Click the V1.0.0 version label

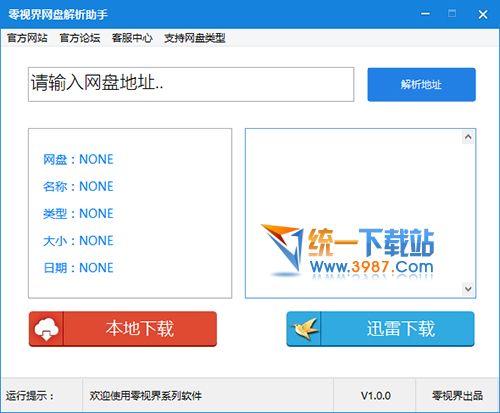(376, 396)
